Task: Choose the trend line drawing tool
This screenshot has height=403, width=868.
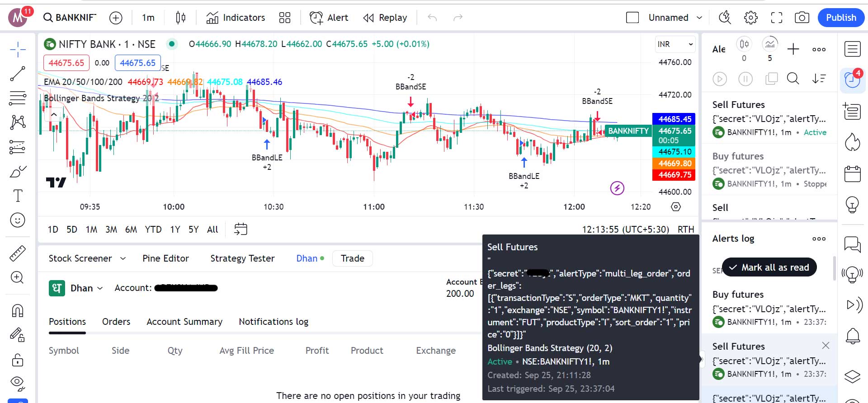Action: tap(18, 74)
